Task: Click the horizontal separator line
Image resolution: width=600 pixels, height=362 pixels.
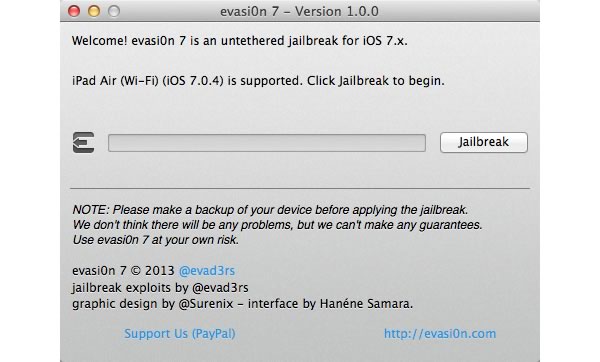Action: pyautogui.click(x=300, y=188)
